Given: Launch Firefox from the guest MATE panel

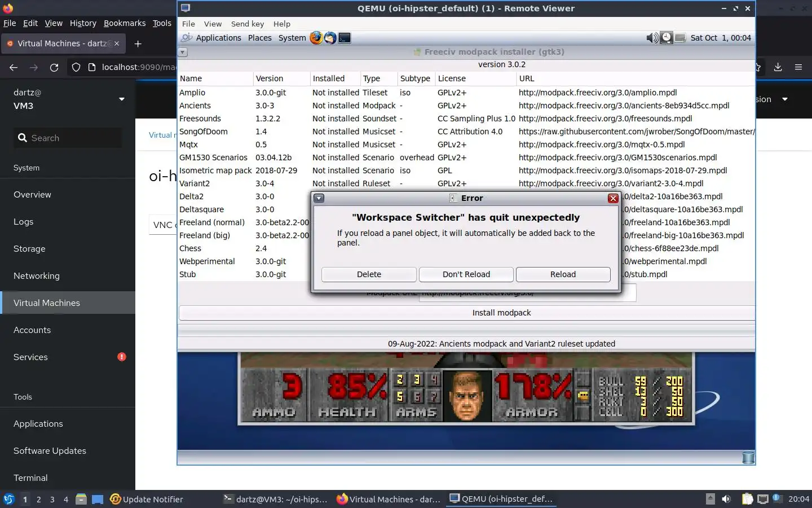Looking at the screenshot, I should (x=316, y=38).
